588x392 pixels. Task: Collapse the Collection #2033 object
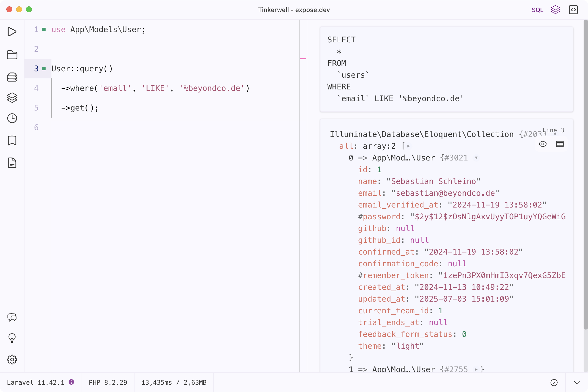pyautogui.click(x=555, y=135)
